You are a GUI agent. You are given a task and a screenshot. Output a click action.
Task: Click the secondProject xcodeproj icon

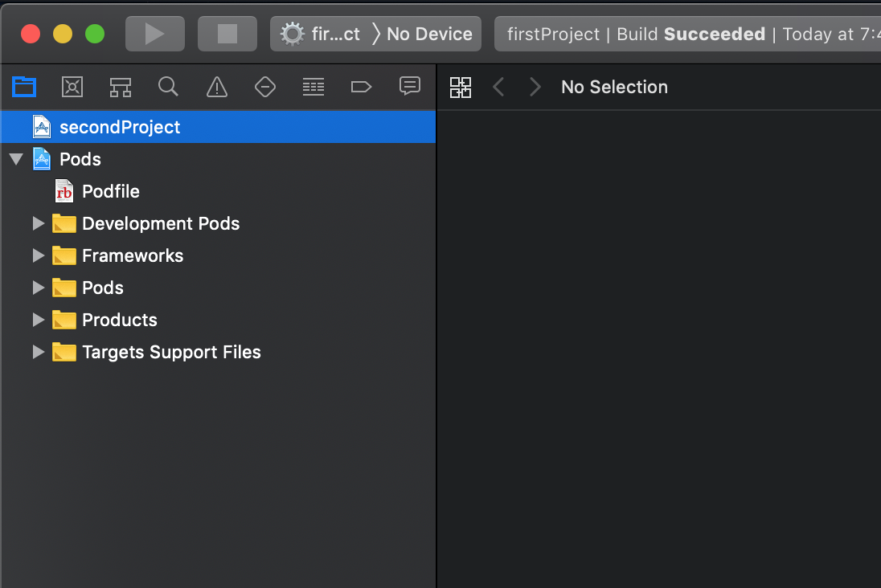pos(42,127)
